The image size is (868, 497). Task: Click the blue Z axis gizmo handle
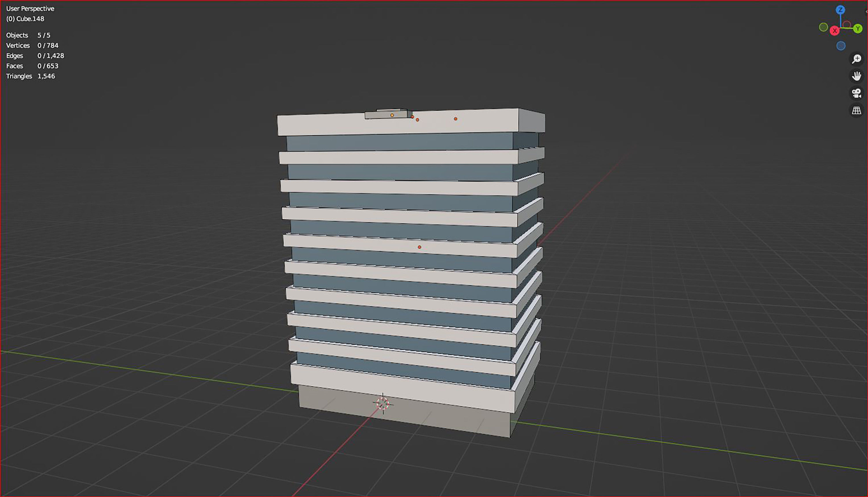click(x=840, y=10)
